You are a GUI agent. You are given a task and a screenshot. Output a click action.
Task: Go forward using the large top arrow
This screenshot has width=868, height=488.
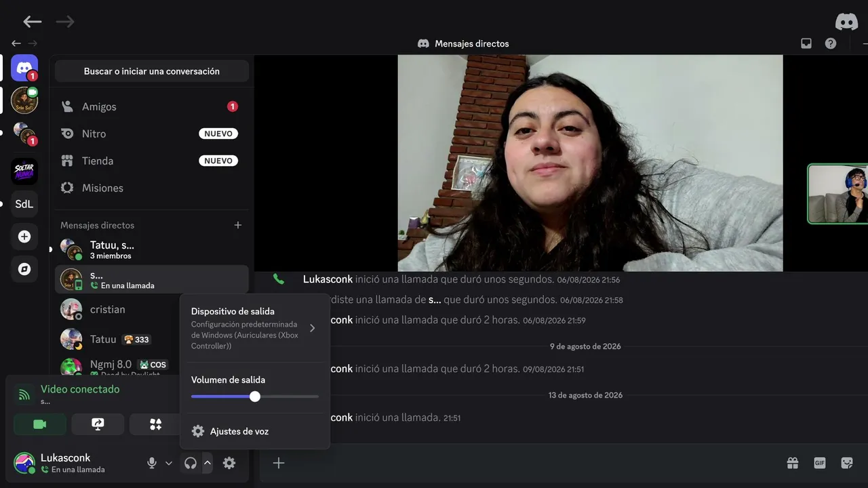pyautogui.click(x=65, y=22)
